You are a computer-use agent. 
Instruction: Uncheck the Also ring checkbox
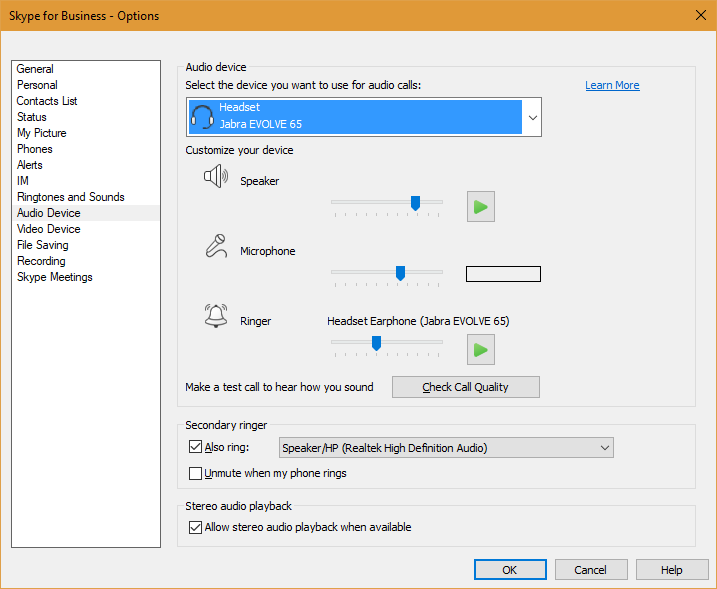click(x=195, y=447)
